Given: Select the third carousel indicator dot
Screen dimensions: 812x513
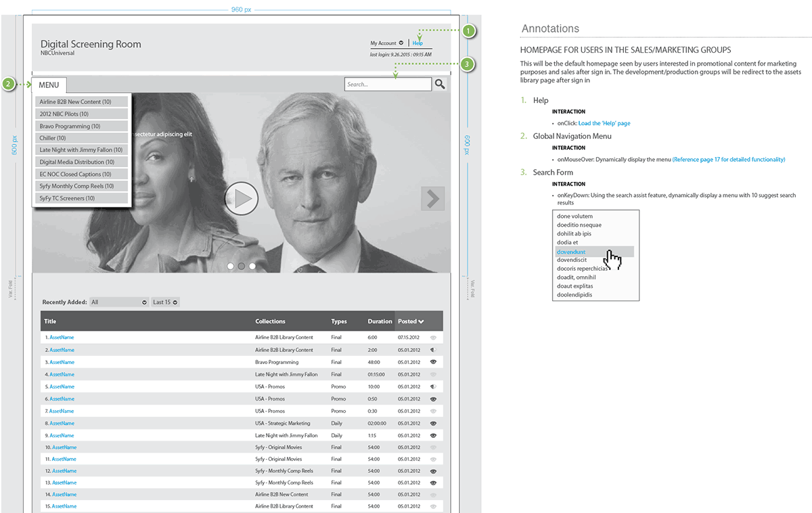Looking at the screenshot, I should pyautogui.click(x=252, y=266).
